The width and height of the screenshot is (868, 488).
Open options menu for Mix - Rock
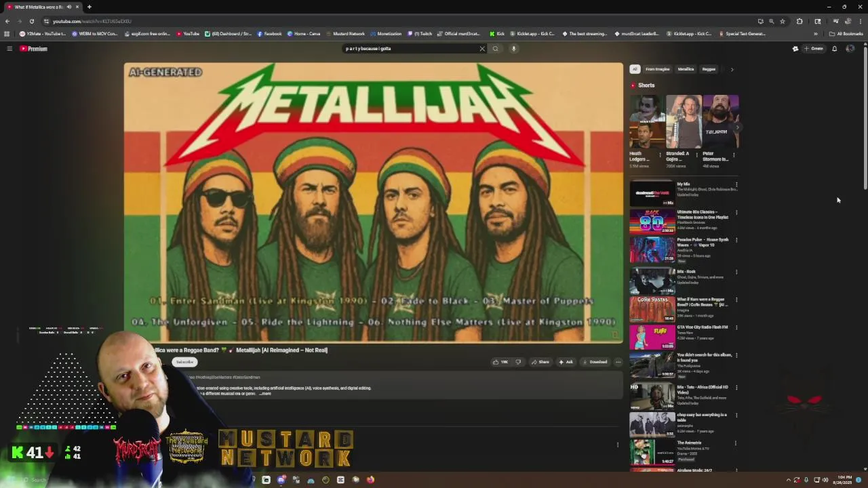point(736,272)
